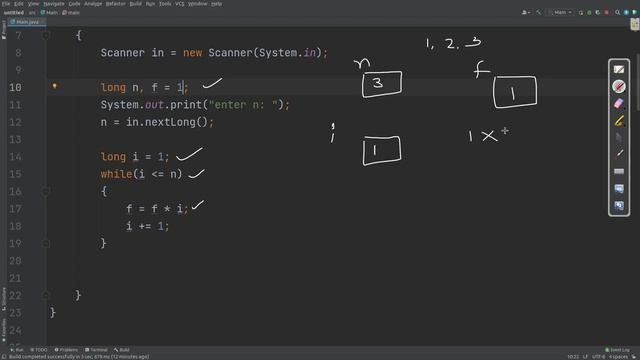Click the while(i <= n) statement

[141, 174]
